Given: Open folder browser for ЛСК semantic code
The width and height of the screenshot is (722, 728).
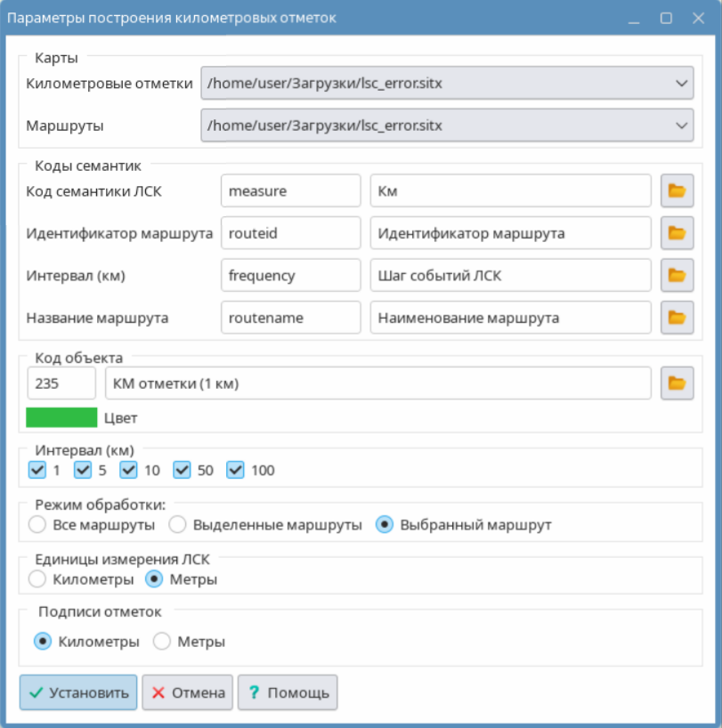Looking at the screenshot, I should (677, 191).
